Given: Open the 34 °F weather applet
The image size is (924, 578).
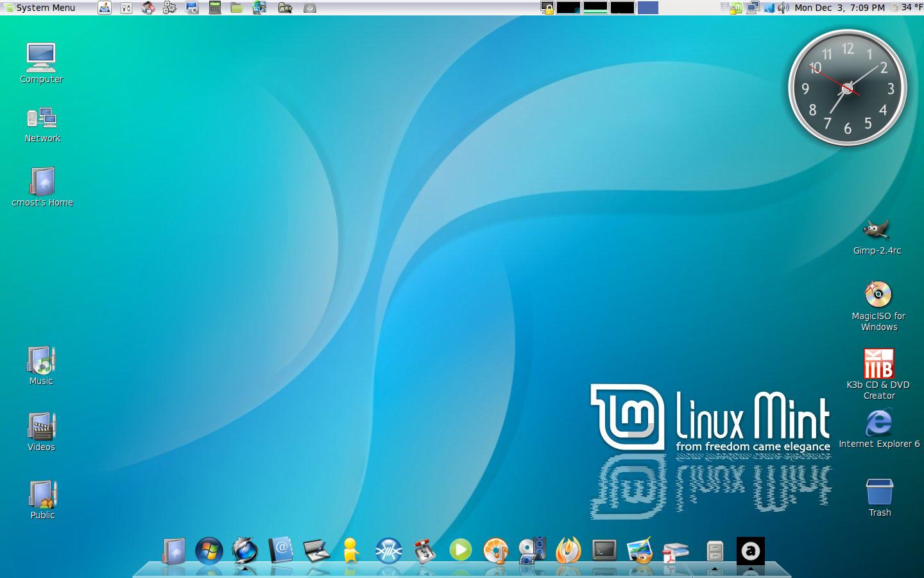Looking at the screenshot, I should click(906, 8).
